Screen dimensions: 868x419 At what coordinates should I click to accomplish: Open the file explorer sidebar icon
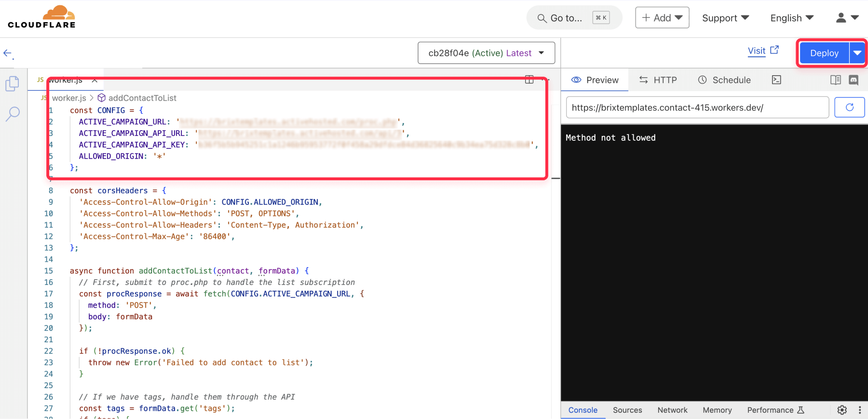12,84
